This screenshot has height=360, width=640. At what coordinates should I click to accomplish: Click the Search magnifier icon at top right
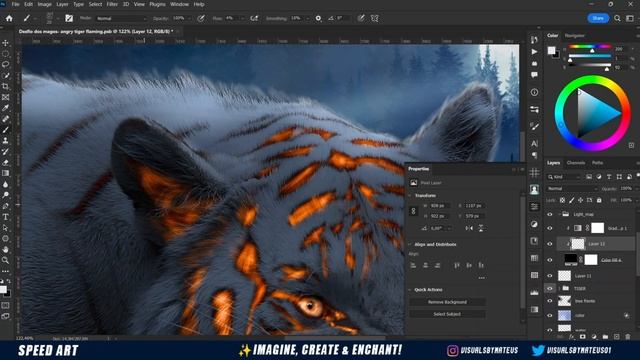[617, 18]
